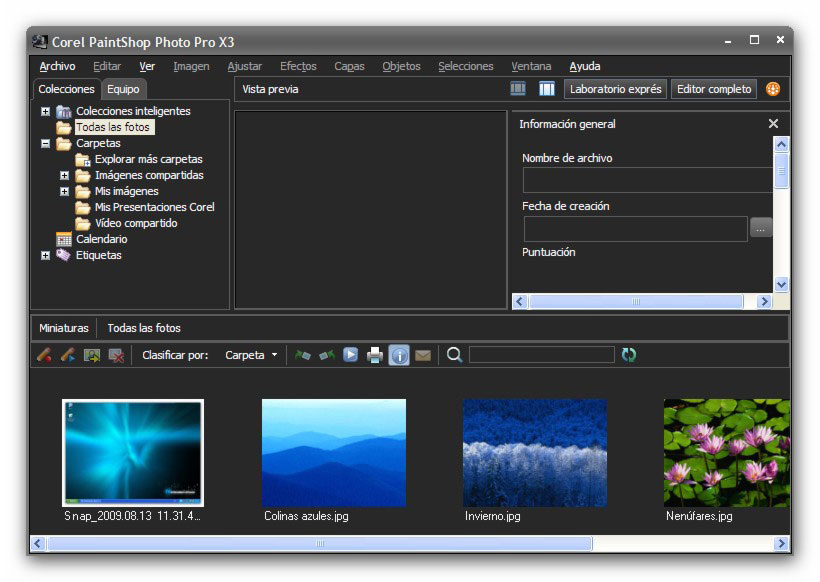This screenshot has height=582, width=820.
Task: Click the orange globe icon beside Editor completo
Action: (x=773, y=89)
